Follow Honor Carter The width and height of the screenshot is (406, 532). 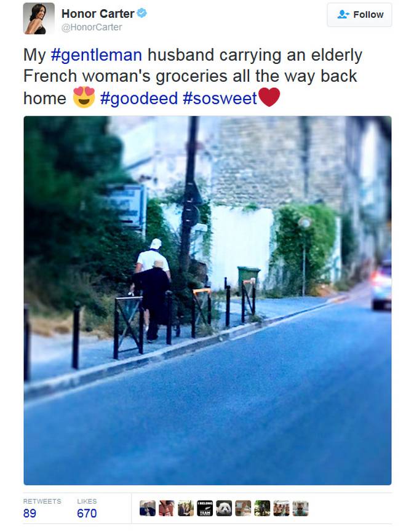pyautogui.click(x=359, y=15)
